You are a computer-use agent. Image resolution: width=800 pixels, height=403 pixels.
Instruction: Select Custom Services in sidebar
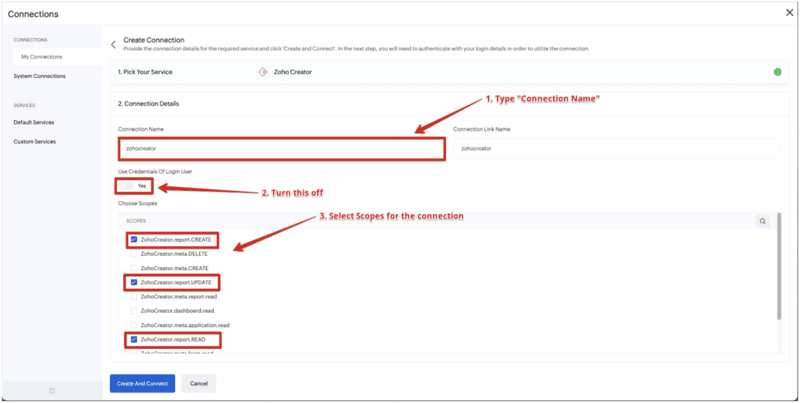click(x=34, y=141)
